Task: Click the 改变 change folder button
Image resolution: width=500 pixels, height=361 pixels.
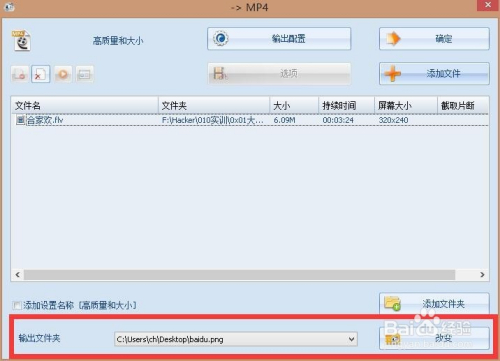Action: [x=434, y=338]
